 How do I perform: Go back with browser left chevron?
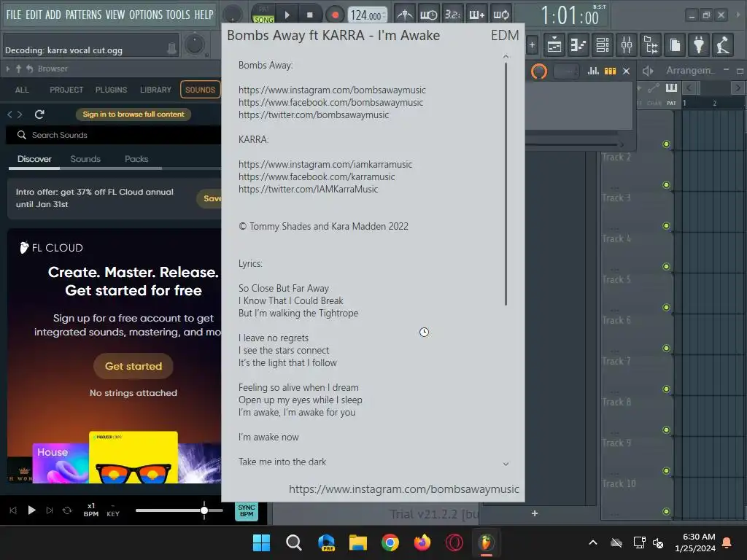click(x=9, y=114)
